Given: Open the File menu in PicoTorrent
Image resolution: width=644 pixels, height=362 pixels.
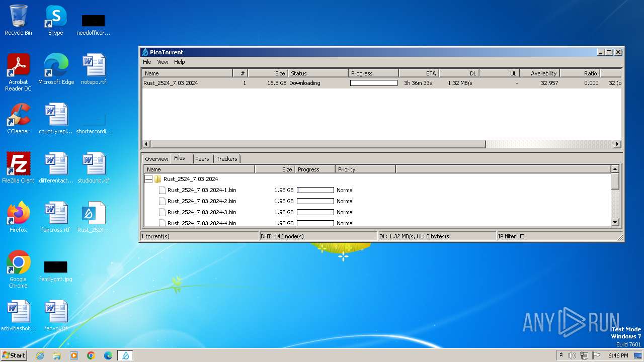Looking at the screenshot, I should coord(147,62).
